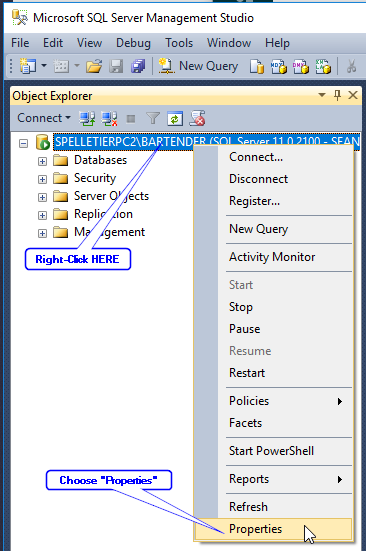Open the Help menu
The height and width of the screenshot is (551, 366).
[x=277, y=43]
